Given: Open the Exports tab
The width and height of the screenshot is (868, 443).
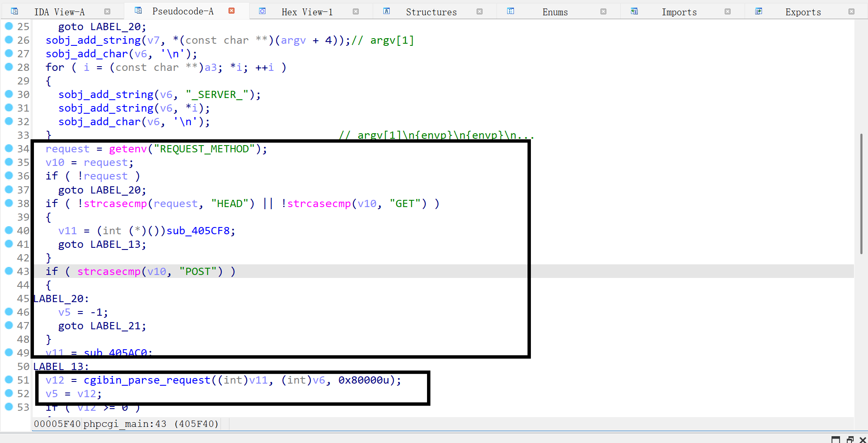Looking at the screenshot, I should [x=803, y=12].
